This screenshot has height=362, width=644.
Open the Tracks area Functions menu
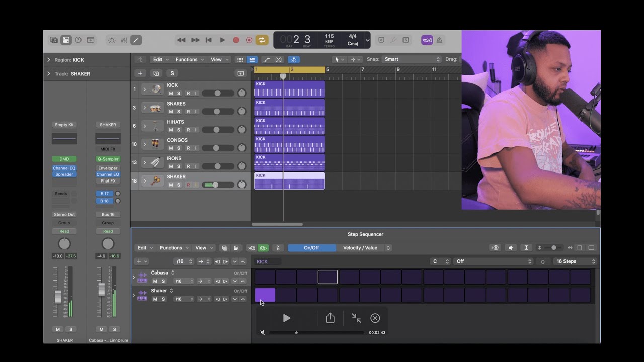click(190, 60)
